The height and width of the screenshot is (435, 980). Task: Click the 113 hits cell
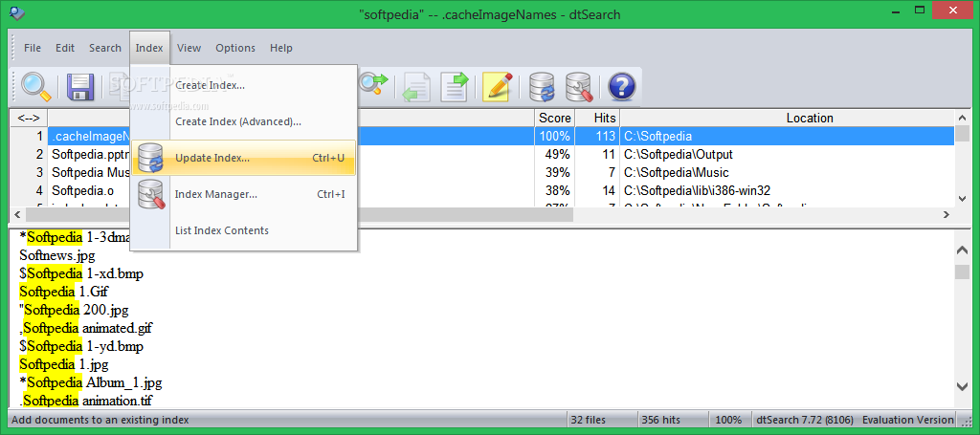coord(597,136)
